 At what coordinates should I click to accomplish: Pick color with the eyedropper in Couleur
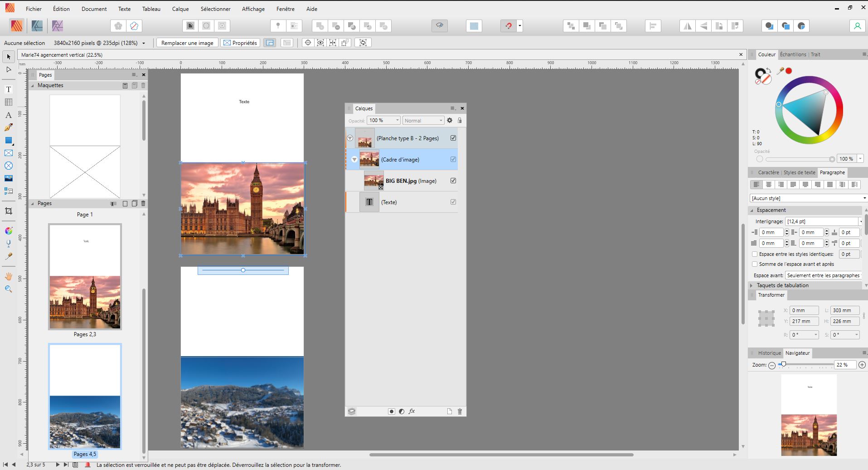[x=781, y=71]
